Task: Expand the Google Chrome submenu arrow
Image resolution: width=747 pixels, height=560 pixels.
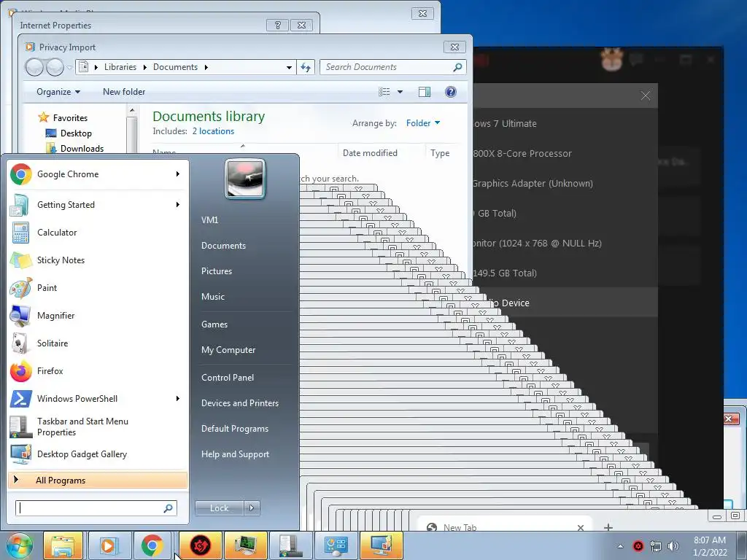Action: [178, 174]
